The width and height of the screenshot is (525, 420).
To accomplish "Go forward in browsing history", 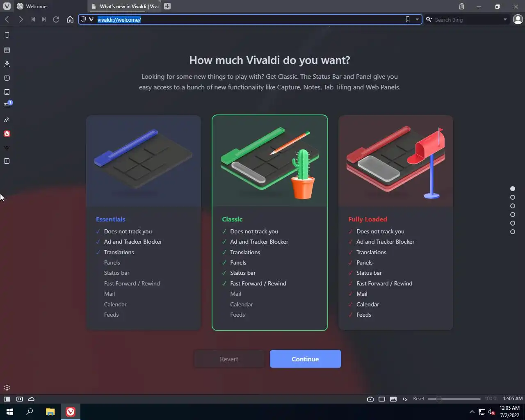I will click(x=21, y=19).
